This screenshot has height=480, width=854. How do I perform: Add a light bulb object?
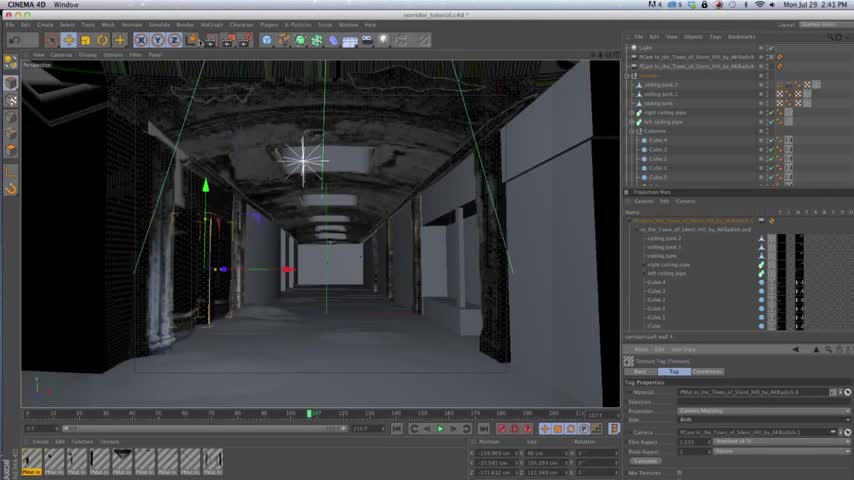point(384,40)
